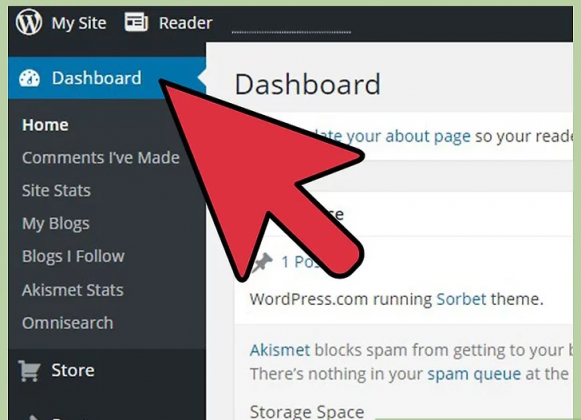Screen dimensions: 581x420
Task: View Akismet Stats page
Action: [x=73, y=290]
